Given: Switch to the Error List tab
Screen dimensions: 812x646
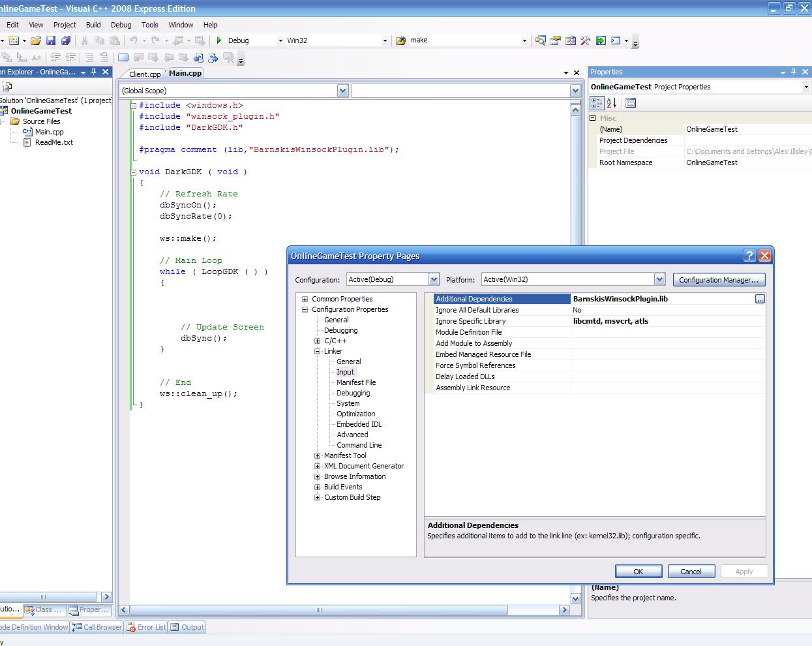Looking at the screenshot, I should (x=147, y=627).
